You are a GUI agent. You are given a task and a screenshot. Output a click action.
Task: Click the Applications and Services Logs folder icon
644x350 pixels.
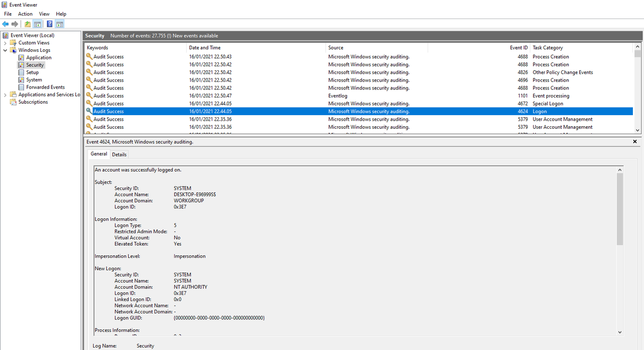pyautogui.click(x=14, y=95)
